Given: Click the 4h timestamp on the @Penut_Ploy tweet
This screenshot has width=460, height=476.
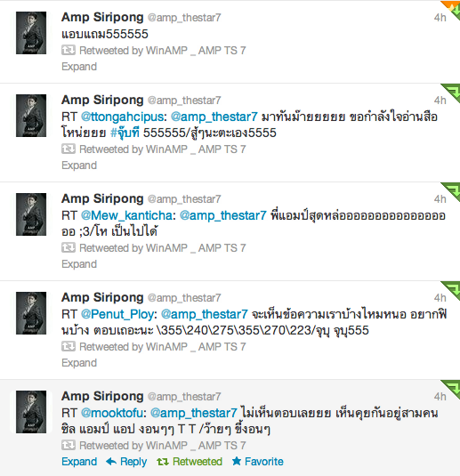Looking at the screenshot, I should pos(440,298).
